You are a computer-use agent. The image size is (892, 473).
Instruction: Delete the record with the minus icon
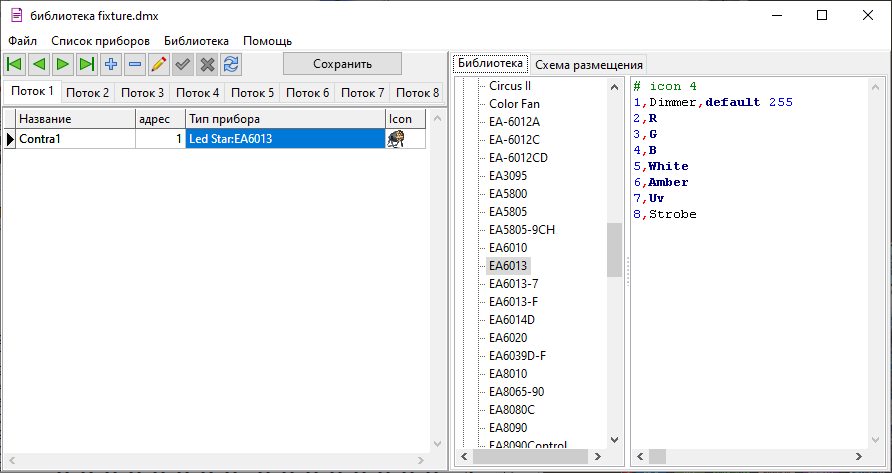(x=135, y=64)
